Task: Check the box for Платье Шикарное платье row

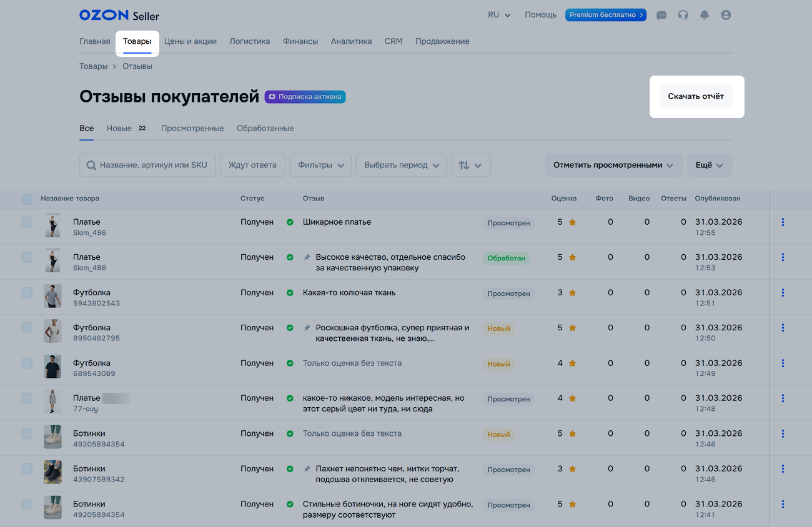Action: tap(27, 222)
